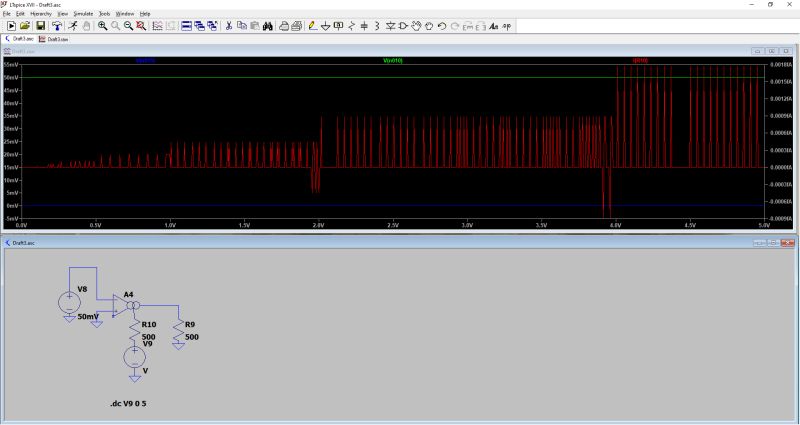Add SPICE directive .op icon
Image resolution: width=800 pixels, height=425 pixels.
click(507, 26)
